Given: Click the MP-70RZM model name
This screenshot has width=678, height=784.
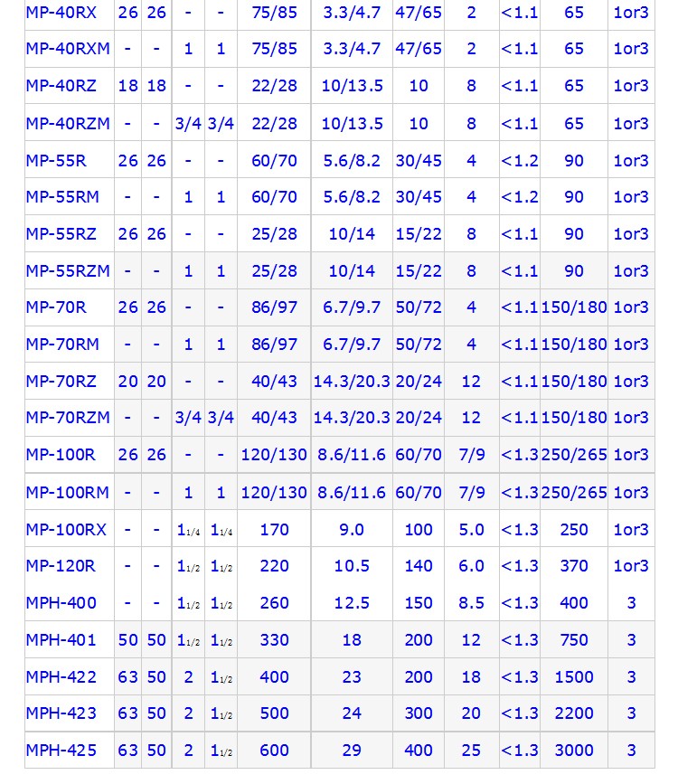Looking at the screenshot, I should pos(68,418).
